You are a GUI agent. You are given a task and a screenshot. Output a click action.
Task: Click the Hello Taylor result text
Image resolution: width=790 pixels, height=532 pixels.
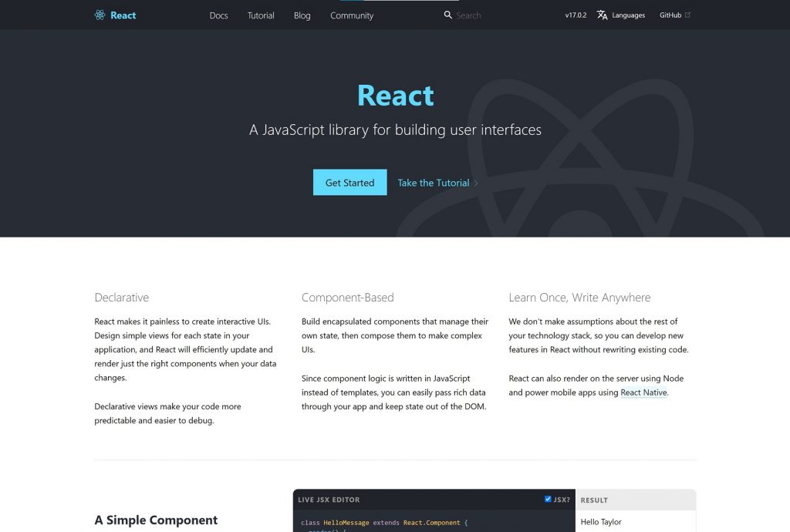pyautogui.click(x=601, y=522)
